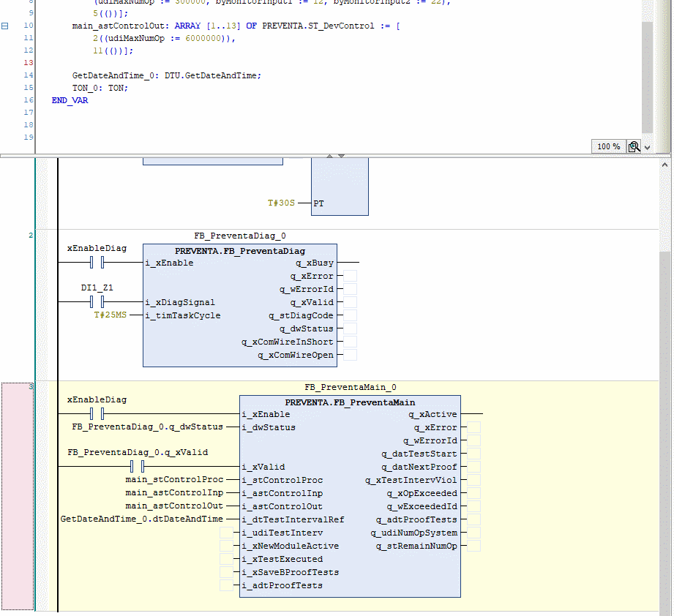This screenshot has height=616, width=674.
Task: Click the zoom magnifier icon in declaration editor
Action: (x=634, y=146)
